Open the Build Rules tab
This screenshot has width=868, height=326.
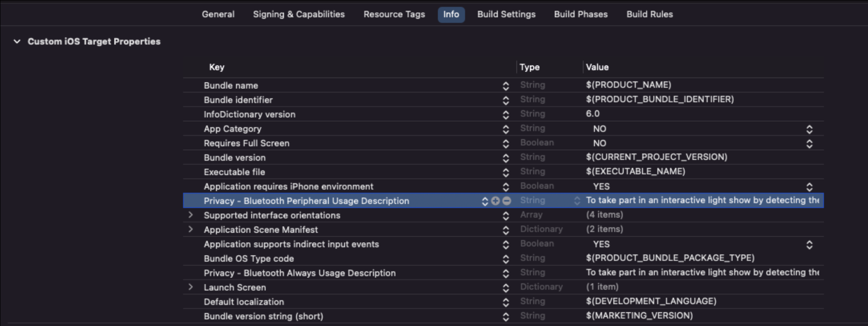pyautogui.click(x=650, y=14)
